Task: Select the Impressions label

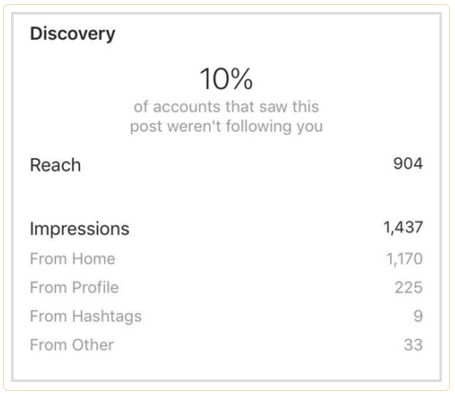Action: click(x=79, y=229)
